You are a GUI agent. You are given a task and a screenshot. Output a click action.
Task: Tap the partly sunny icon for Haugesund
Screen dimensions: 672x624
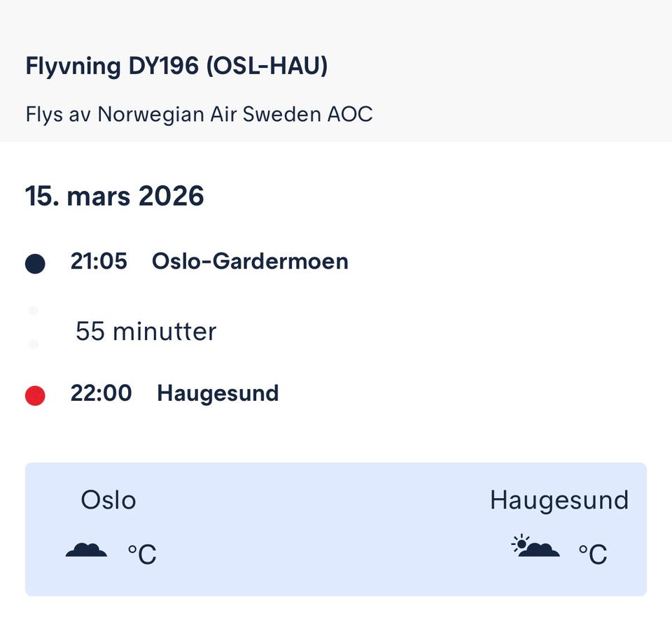[x=535, y=546]
